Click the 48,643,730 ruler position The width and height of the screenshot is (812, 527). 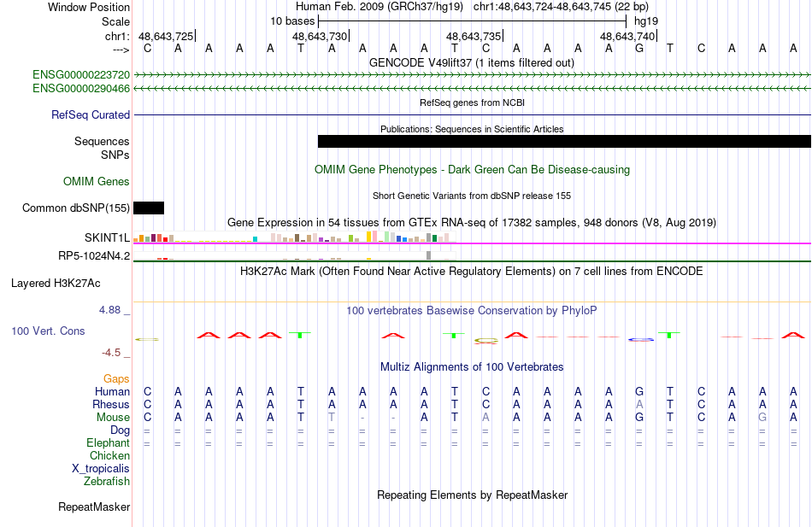click(x=320, y=36)
